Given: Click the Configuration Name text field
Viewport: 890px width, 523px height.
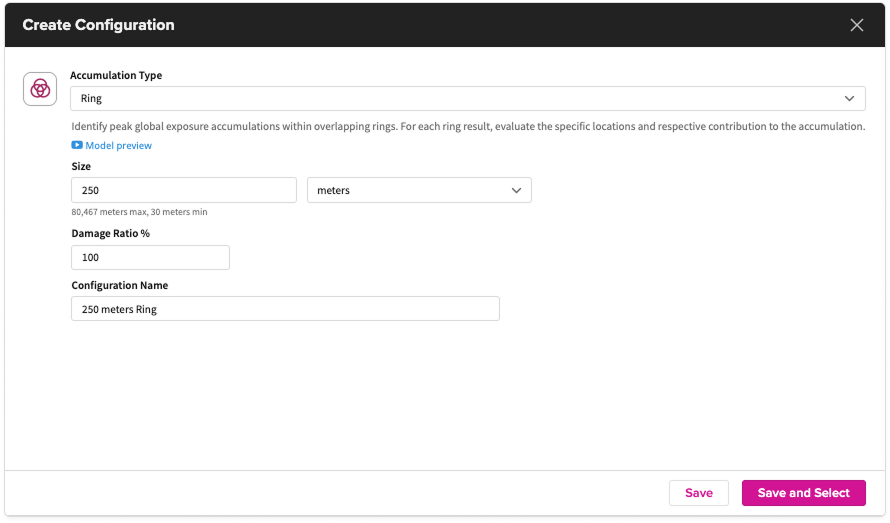Looking at the screenshot, I should [285, 309].
